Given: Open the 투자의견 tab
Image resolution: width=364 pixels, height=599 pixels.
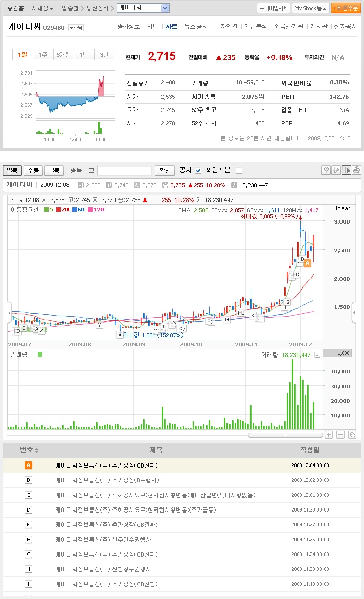Looking at the screenshot, I should 226,27.
